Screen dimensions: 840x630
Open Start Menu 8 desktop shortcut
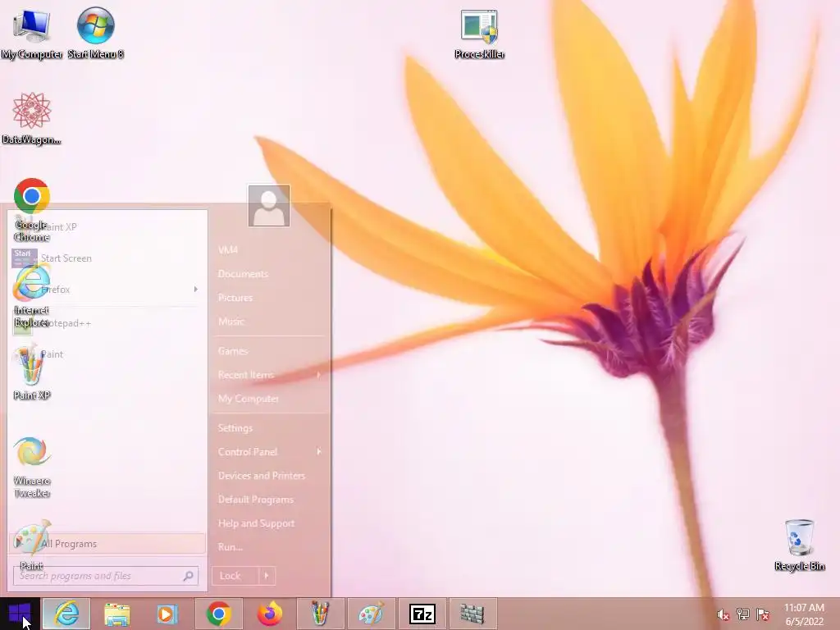click(x=95, y=33)
